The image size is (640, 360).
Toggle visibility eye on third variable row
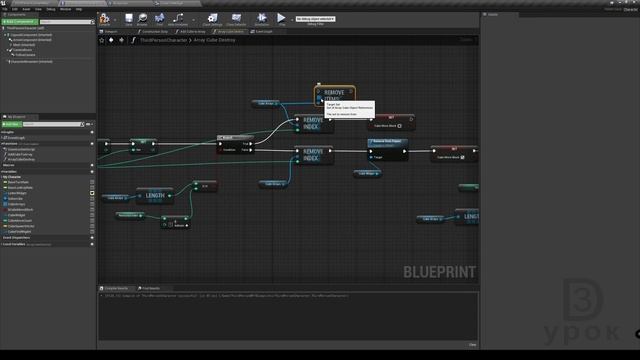[x=92, y=193]
